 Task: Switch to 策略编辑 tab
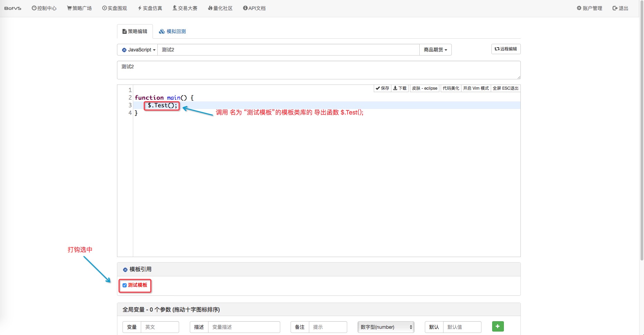tap(135, 31)
